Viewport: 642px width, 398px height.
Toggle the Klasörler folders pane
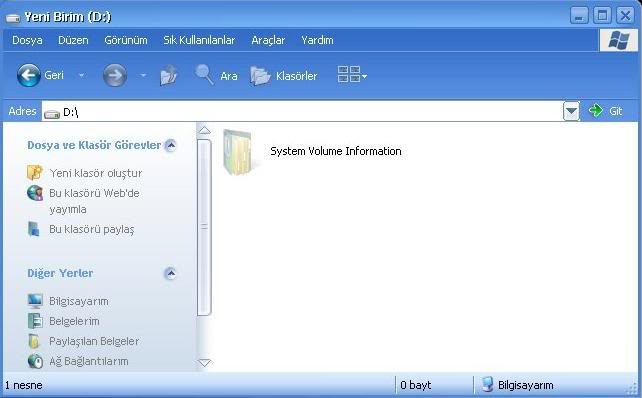point(283,76)
